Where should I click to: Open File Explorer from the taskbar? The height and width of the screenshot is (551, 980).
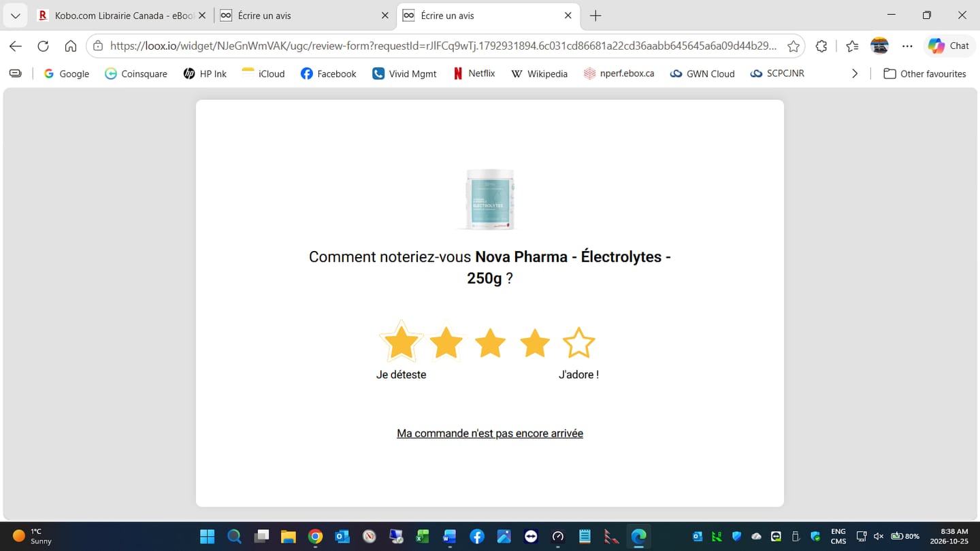tap(288, 537)
